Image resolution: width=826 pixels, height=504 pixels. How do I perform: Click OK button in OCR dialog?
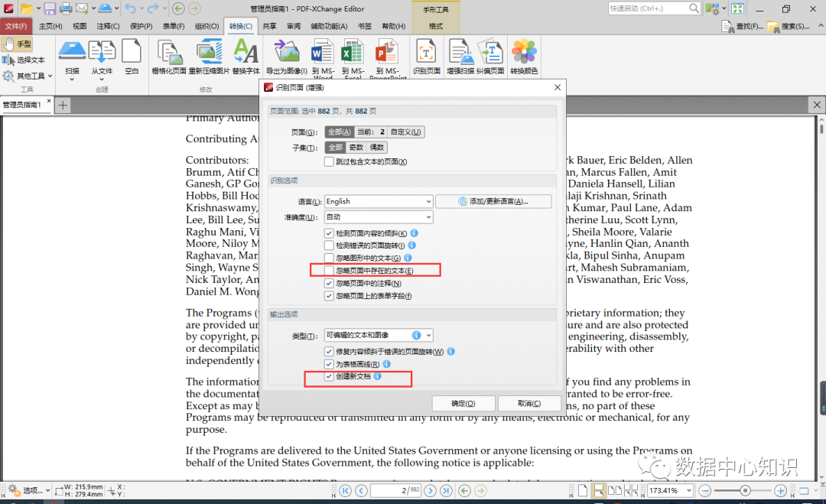coord(463,403)
